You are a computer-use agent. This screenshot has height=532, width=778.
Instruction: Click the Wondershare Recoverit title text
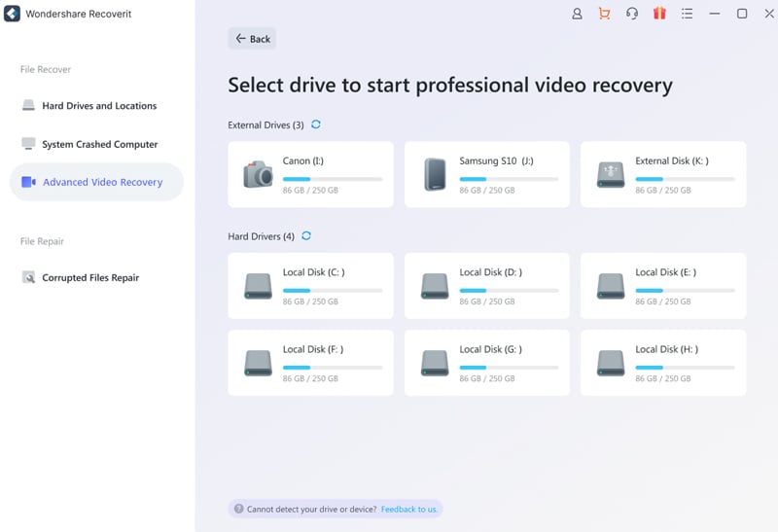coord(79,14)
